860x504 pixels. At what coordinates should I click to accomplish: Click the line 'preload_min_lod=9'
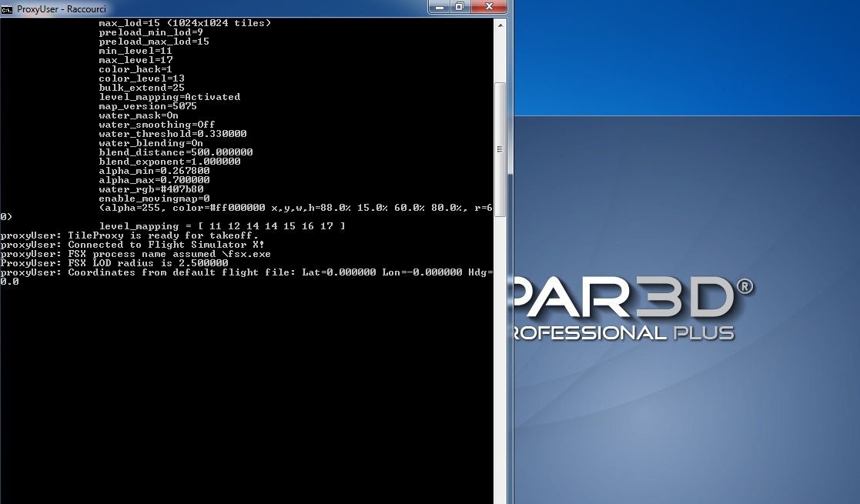[x=151, y=32]
